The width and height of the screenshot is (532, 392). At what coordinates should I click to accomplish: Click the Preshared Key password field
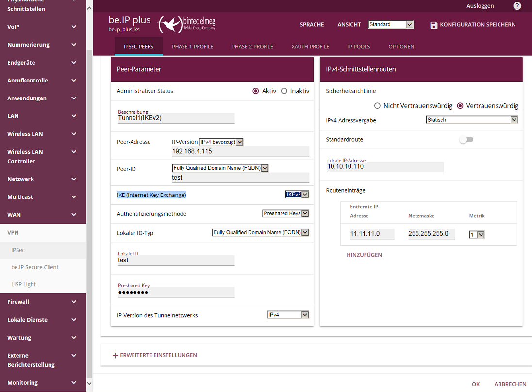point(176,293)
